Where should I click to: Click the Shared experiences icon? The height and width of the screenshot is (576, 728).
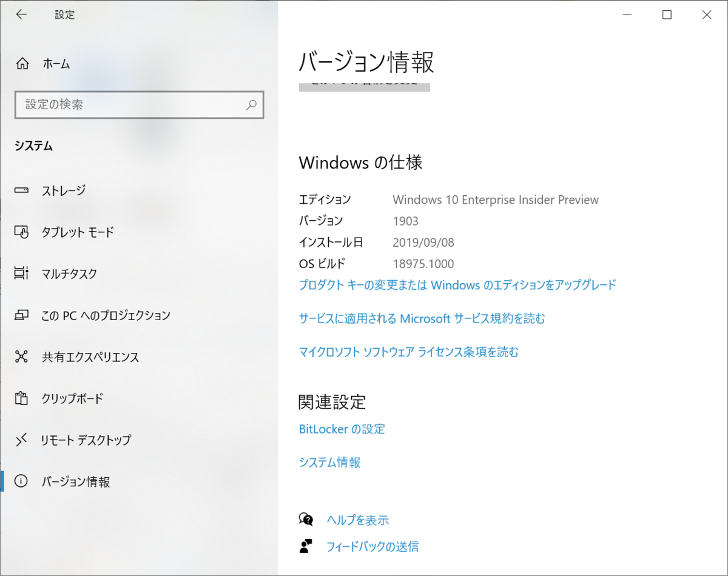coord(21,357)
